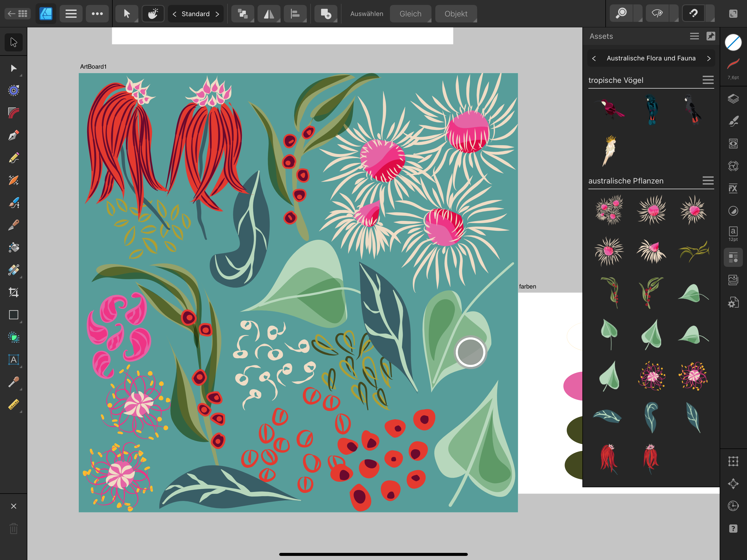Open the Transform studio

point(733,461)
